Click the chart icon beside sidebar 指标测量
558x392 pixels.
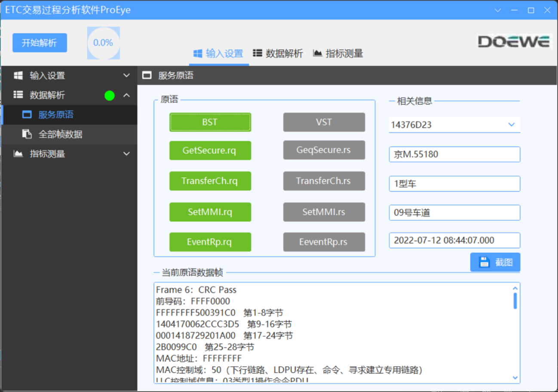tap(18, 153)
